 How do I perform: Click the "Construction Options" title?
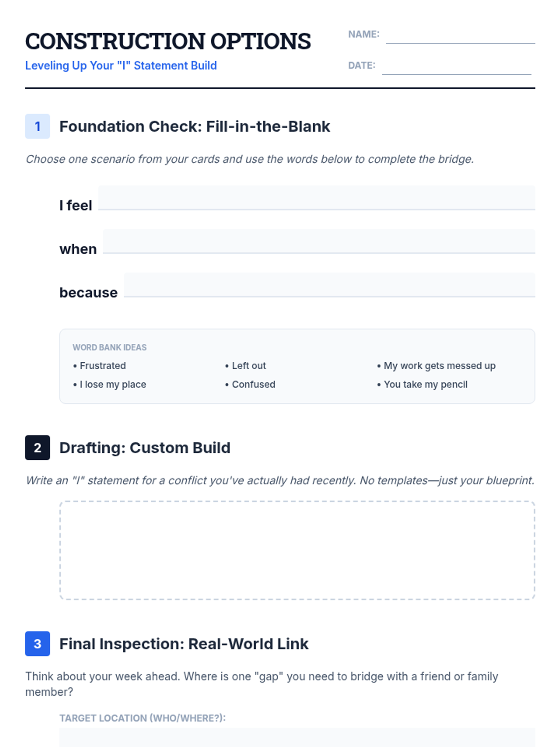[x=168, y=42]
